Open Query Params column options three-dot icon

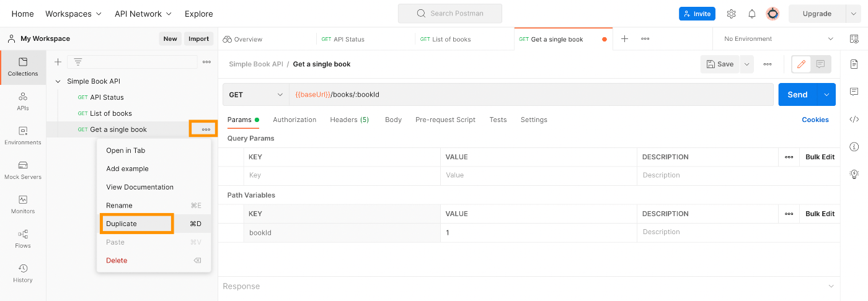(789, 157)
